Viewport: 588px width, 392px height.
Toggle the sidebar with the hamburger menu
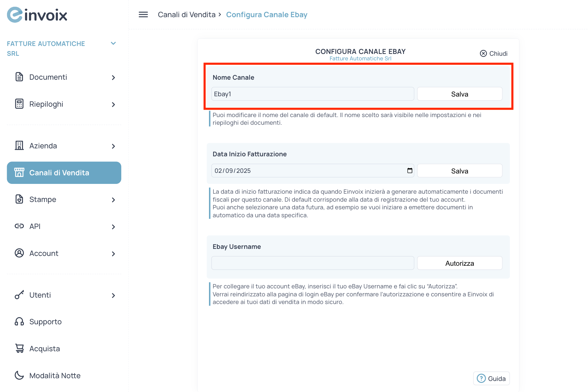143,14
